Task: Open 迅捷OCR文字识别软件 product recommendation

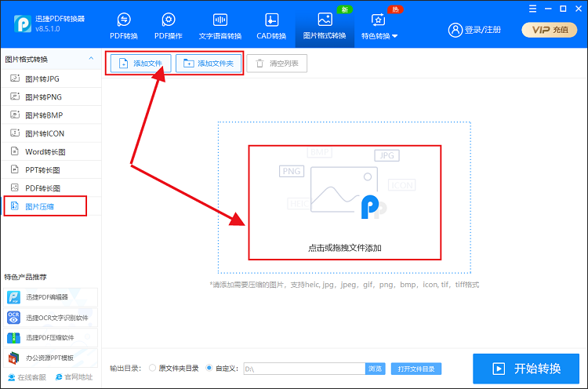Action: [51, 318]
